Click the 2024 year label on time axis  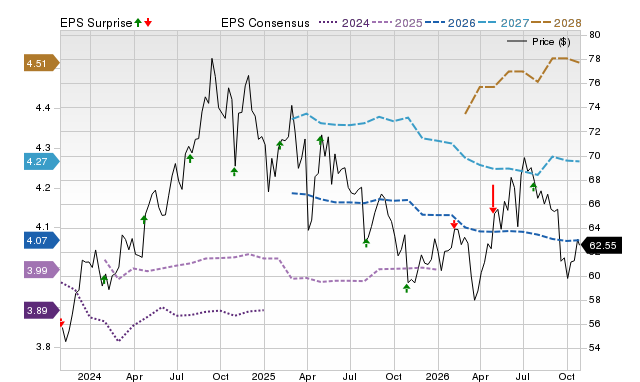[89, 376]
